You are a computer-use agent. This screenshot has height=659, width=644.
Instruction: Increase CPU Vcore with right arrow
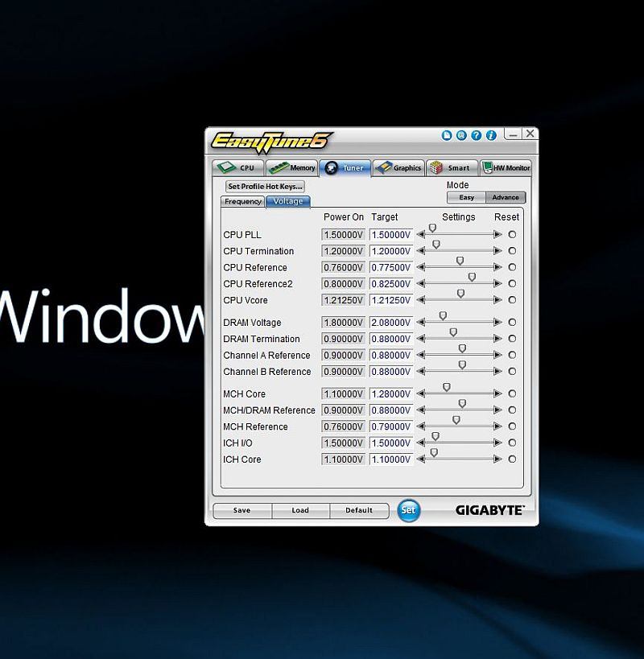(x=497, y=300)
